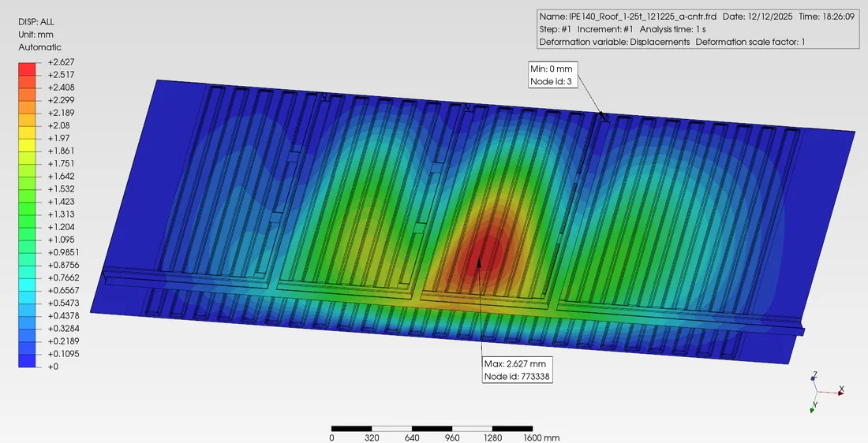Click the file name IPE140_Roof_1-25t_121225_a-cntr.frd
Image resolution: width=868 pixels, height=443 pixels.
coord(642,17)
